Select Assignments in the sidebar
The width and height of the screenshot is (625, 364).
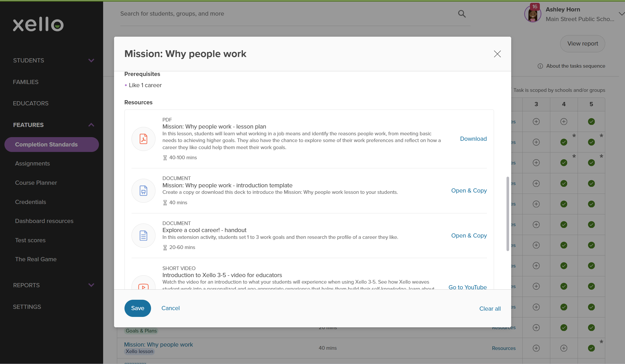click(x=32, y=163)
